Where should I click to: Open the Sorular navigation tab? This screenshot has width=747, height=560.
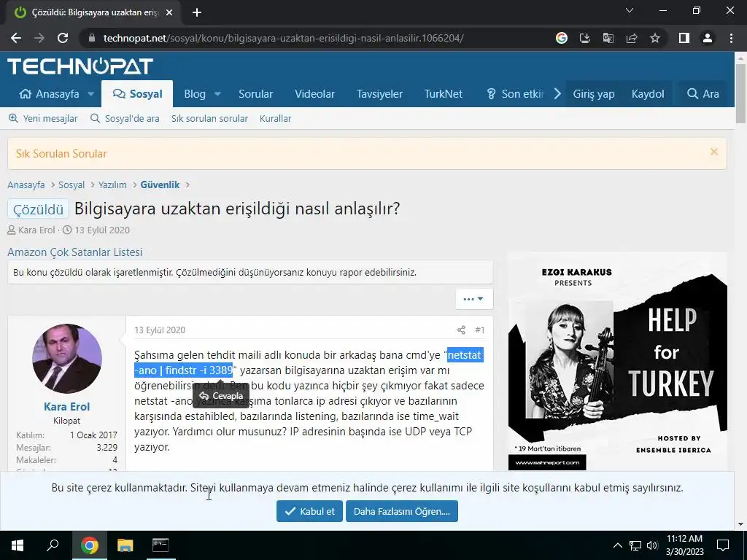[256, 94]
